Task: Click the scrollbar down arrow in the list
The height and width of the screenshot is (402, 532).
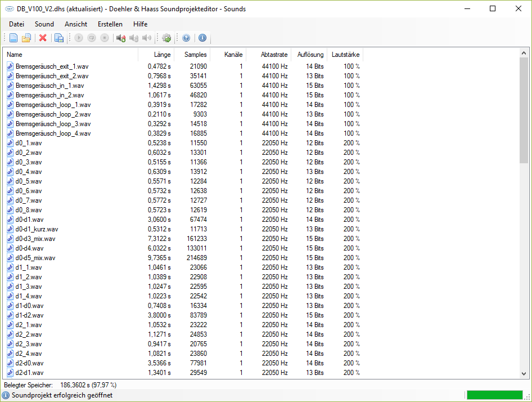Action: point(524,373)
